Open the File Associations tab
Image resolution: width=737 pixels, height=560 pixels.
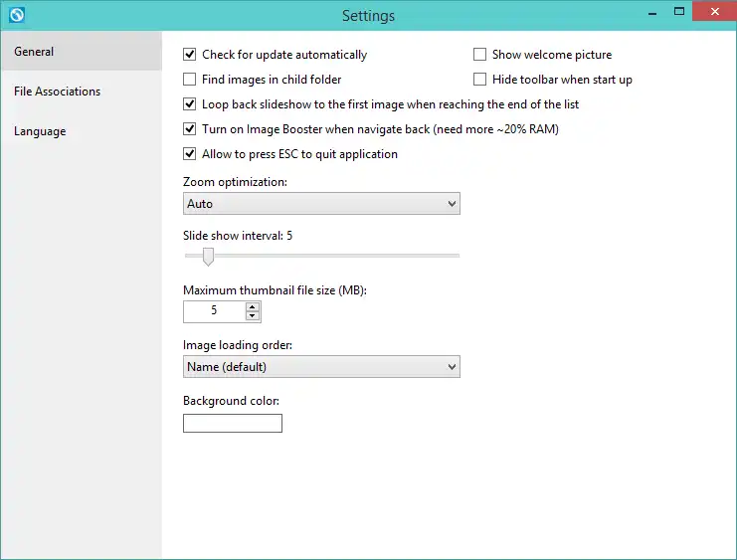point(58,92)
